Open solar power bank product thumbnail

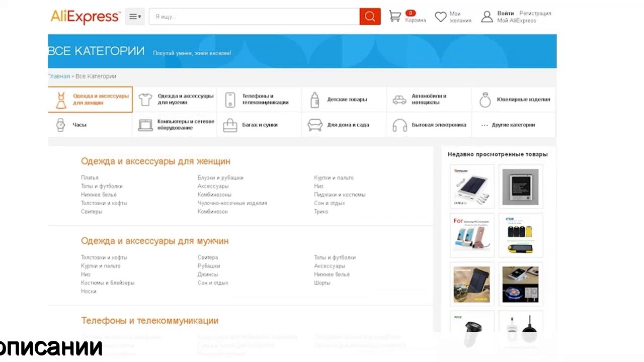[472, 187]
